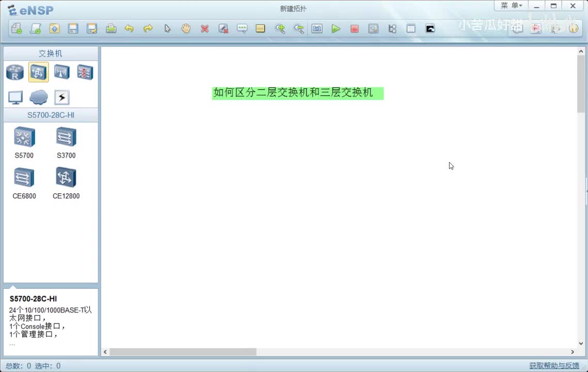Save the current topology
This screenshot has height=372, width=588.
coord(73,28)
